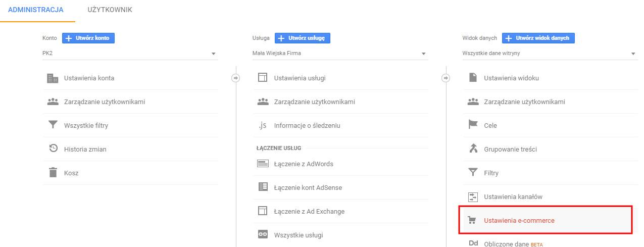644x247 pixels.
Task: Click the history clock icon for Historia zmian
Action: (x=53, y=149)
